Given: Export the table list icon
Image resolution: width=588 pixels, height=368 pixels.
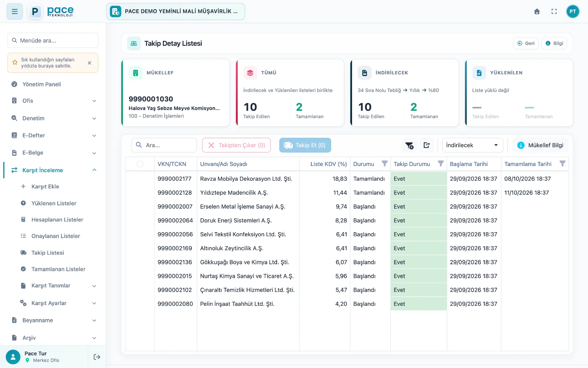Looking at the screenshot, I should click(427, 145).
